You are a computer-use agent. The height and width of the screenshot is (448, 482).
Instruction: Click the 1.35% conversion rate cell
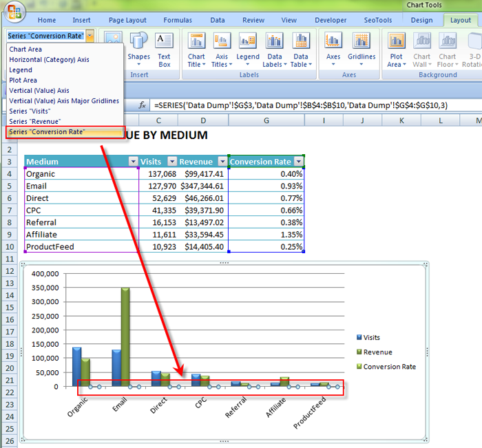click(x=266, y=235)
